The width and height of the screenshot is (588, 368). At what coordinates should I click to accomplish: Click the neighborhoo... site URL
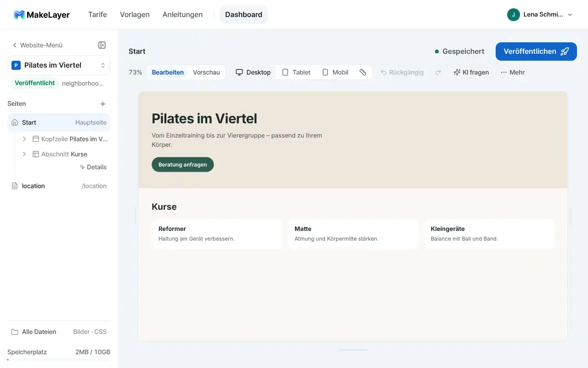point(83,83)
